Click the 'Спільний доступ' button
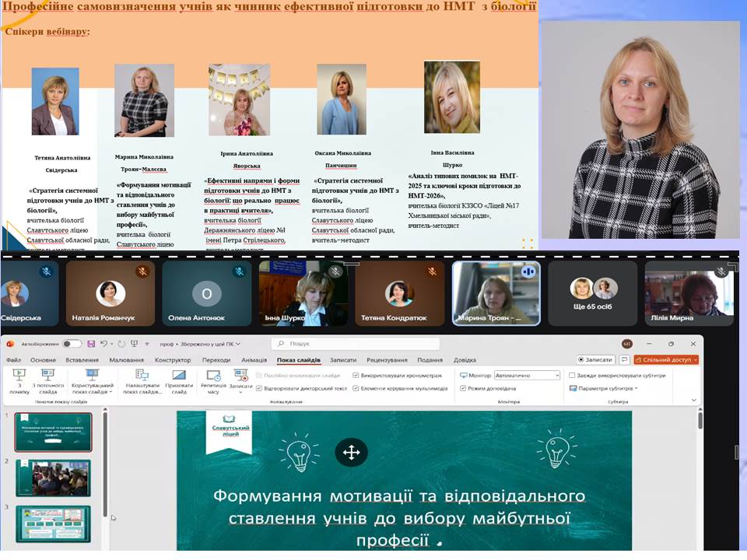This screenshot has height=560, width=747. [x=666, y=359]
